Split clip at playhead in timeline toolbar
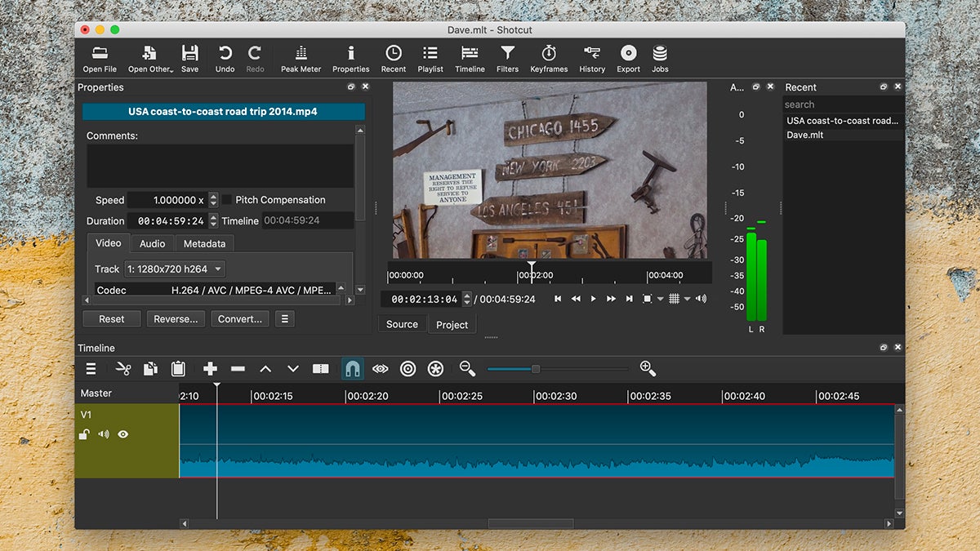 (321, 369)
